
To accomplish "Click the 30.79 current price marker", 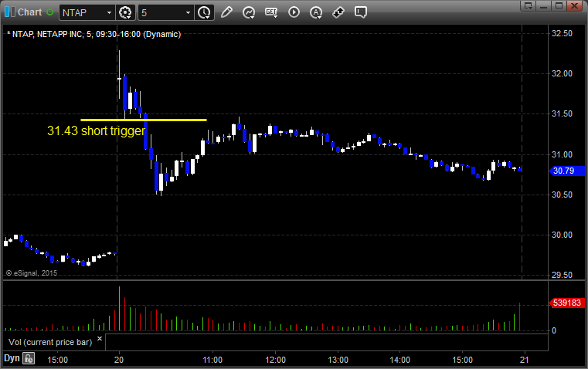I will [566, 171].
